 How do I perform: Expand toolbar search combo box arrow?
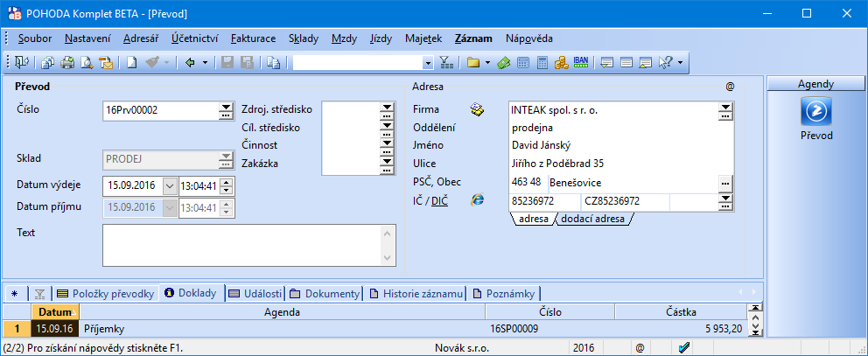pos(428,63)
